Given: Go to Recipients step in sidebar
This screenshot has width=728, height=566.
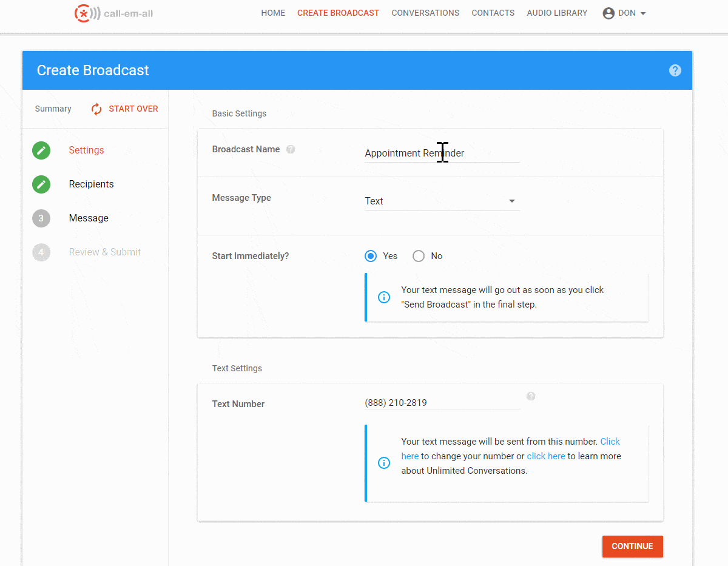Looking at the screenshot, I should (91, 184).
